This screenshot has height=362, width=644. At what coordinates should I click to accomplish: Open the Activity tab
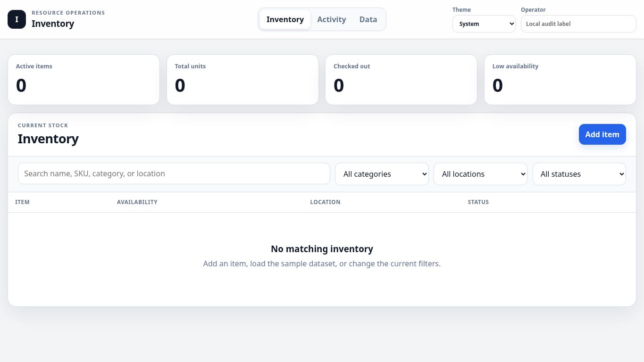coord(332,19)
